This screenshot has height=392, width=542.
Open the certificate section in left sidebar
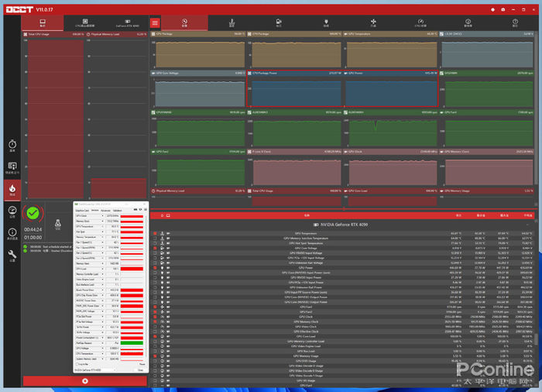pos(12,168)
